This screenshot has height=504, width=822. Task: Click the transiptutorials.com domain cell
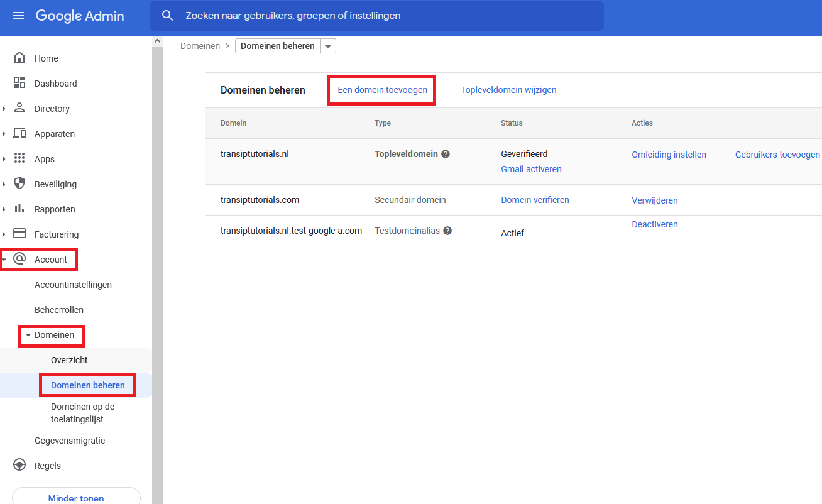click(x=260, y=200)
